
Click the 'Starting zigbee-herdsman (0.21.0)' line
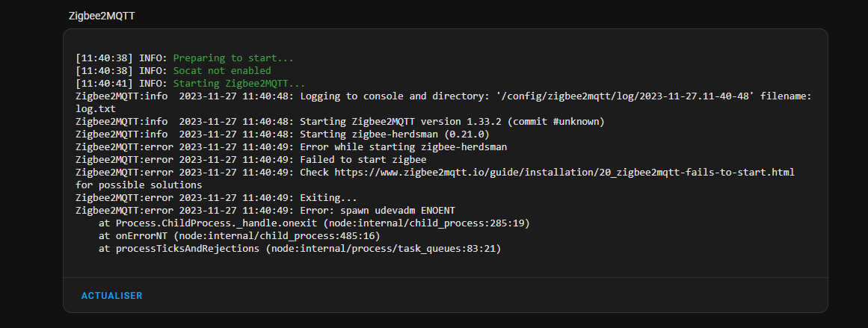coord(283,134)
